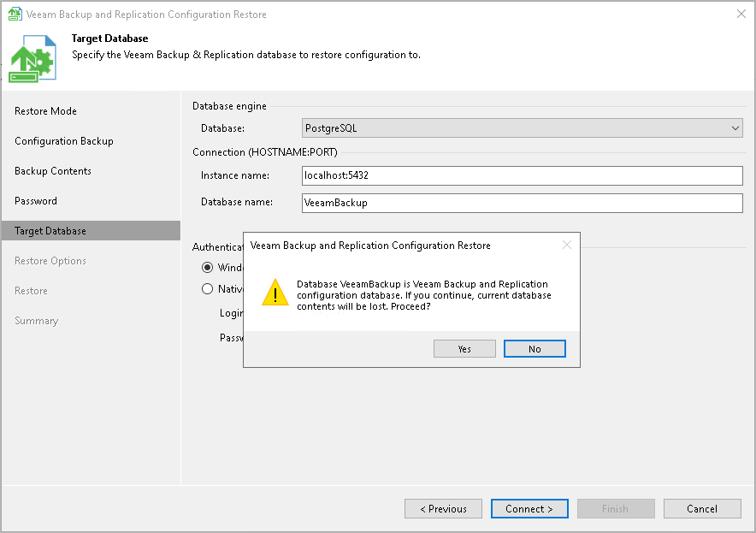Image resolution: width=756 pixels, height=533 pixels.
Task: Click the disabled Finish button
Action: 616,508
